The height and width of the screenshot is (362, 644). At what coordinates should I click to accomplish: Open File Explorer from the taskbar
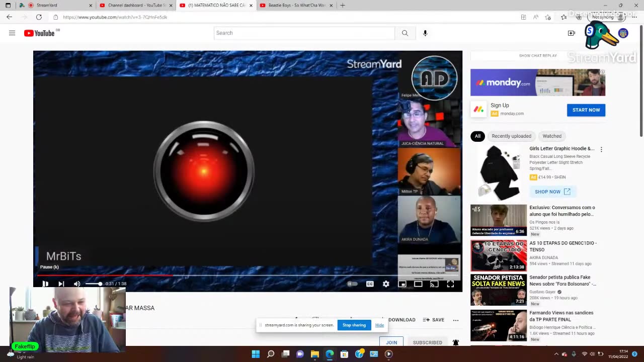[315, 354]
